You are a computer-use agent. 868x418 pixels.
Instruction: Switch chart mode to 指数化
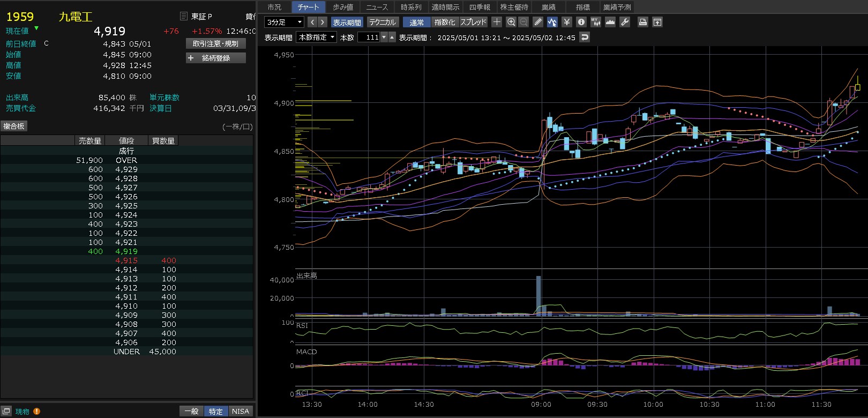[445, 22]
